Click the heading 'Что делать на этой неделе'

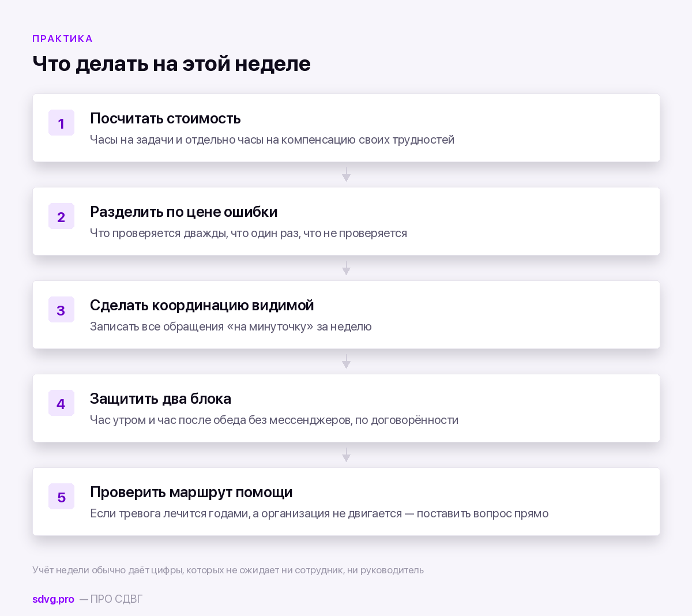click(171, 63)
